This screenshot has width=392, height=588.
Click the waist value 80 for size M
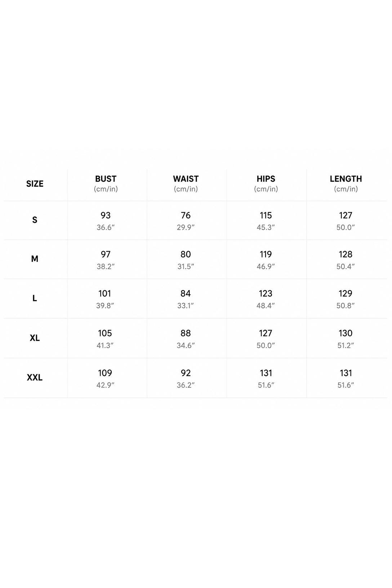tap(186, 254)
